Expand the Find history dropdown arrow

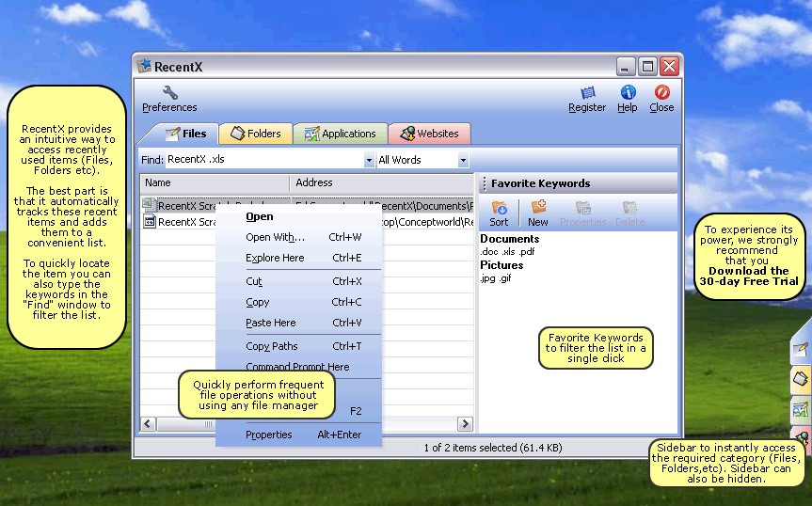(368, 160)
